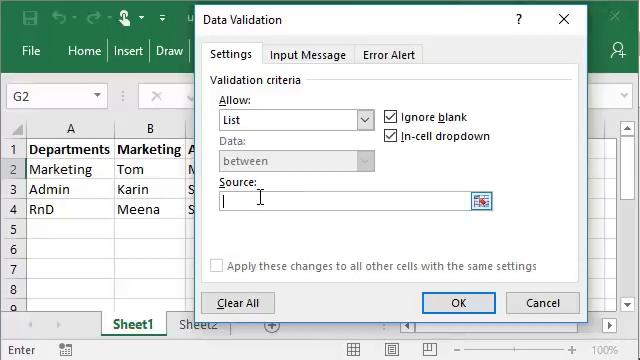Select column B header

click(x=150, y=129)
